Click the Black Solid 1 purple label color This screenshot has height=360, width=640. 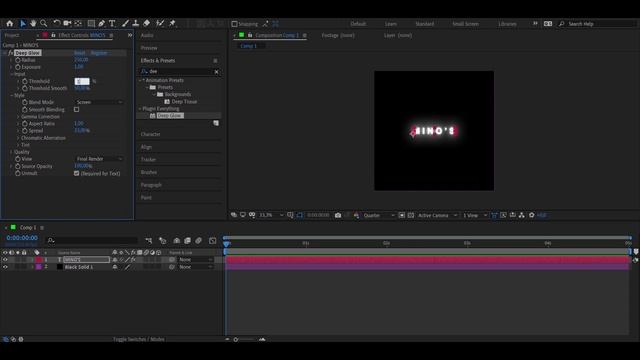pyautogui.click(x=39, y=267)
